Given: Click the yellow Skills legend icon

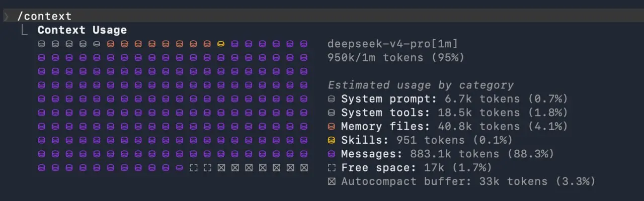Looking at the screenshot, I should (x=331, y=140).
